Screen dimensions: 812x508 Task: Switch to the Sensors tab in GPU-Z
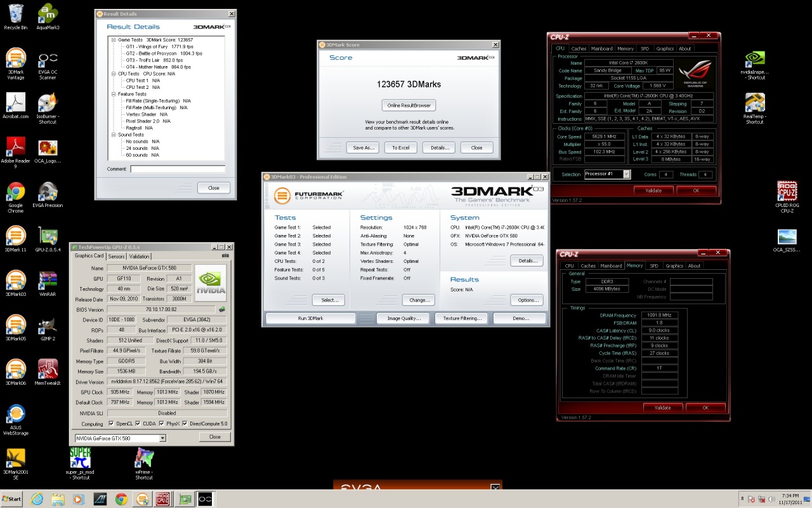pyautogui.click(x=116, y=257)
